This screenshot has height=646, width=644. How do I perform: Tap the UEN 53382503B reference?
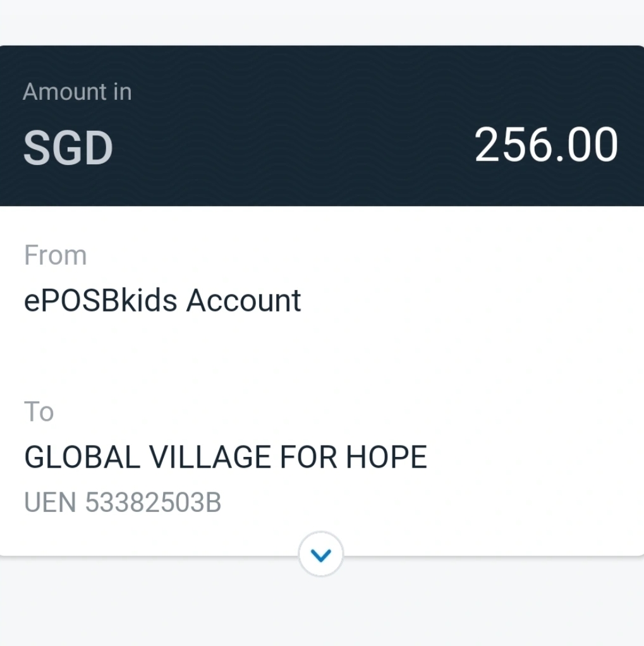pos(123,503)
